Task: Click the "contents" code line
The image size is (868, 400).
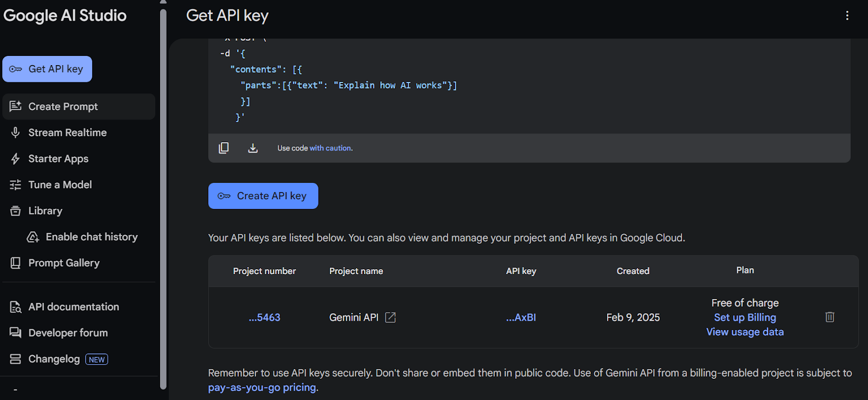Action: click(266, 69)
